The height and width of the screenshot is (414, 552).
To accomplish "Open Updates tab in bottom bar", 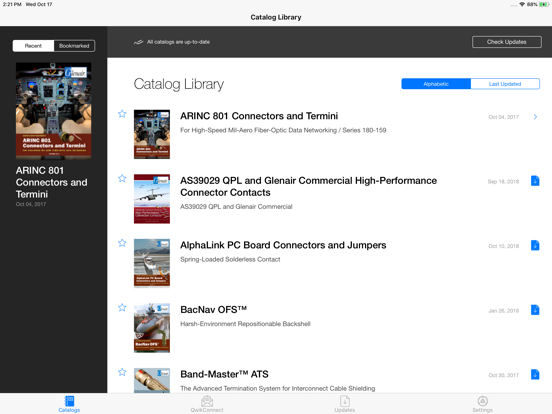I will [345, 404].
